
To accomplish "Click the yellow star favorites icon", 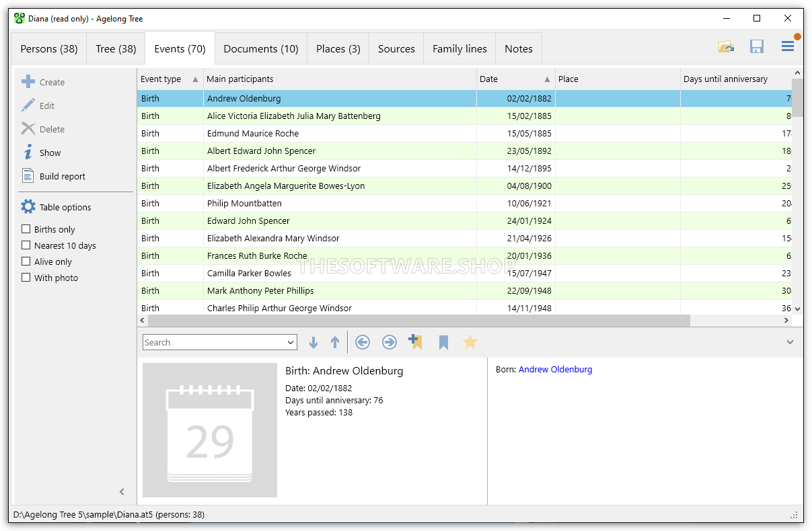I will click(470, 341).
